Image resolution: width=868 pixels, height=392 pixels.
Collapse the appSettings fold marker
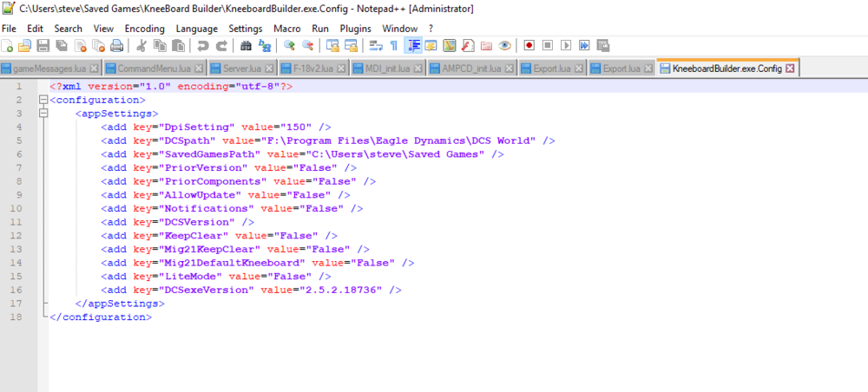(x=43, y=114)
